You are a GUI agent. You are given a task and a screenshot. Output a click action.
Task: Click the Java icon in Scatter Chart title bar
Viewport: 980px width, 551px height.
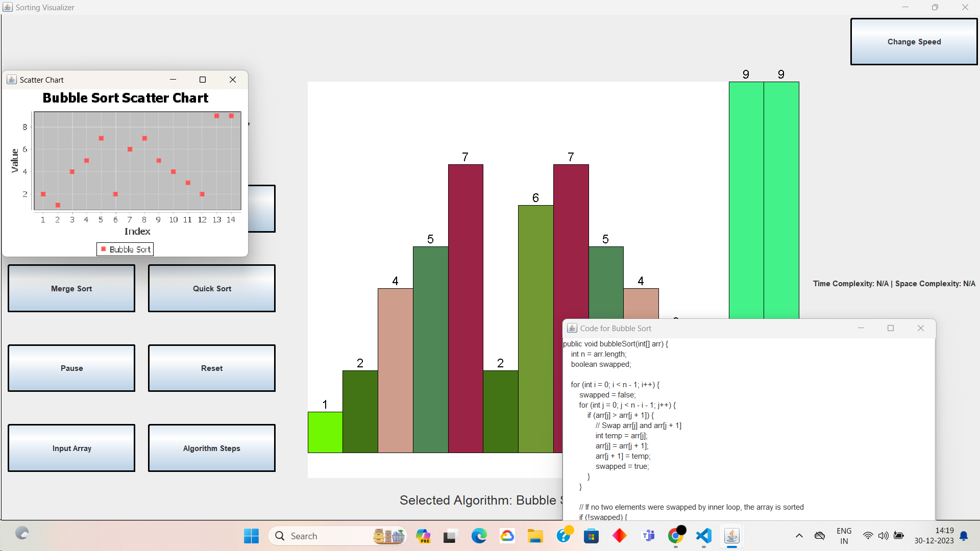(12, 80)
